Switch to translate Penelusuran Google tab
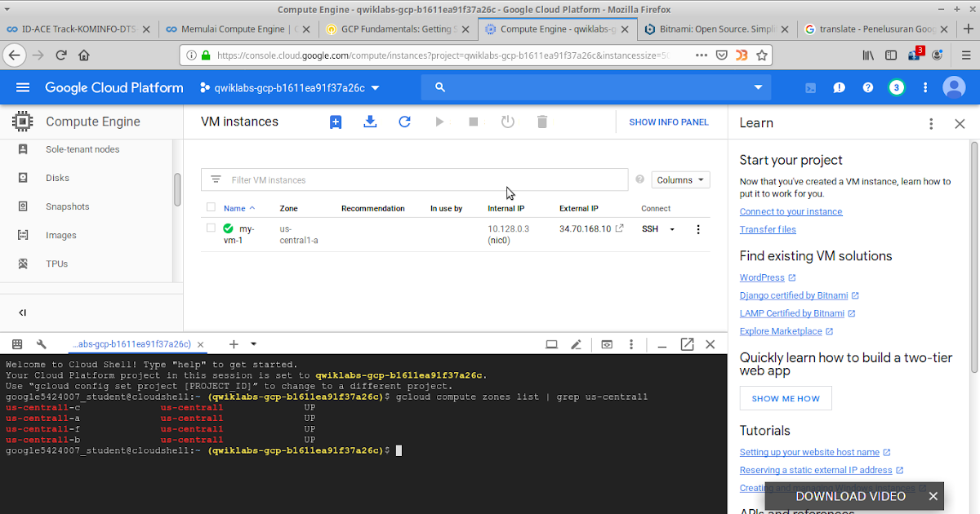980x514 pixels. (x=875, y=29)
